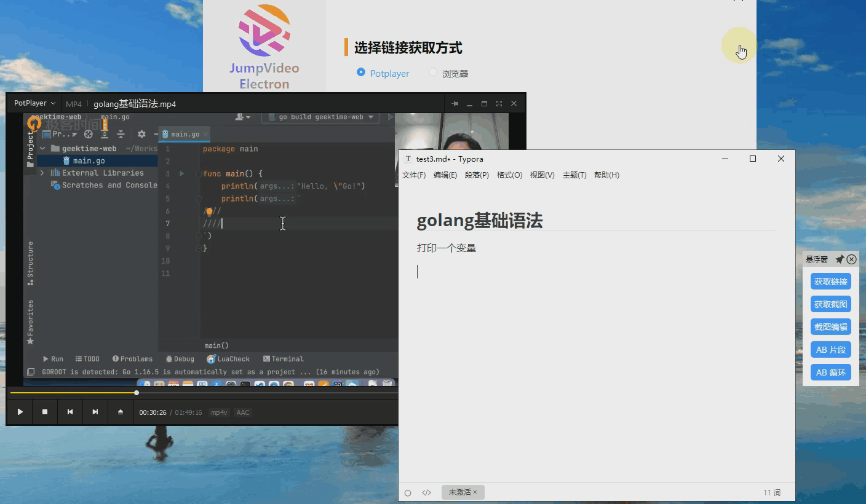866x504 pixels.
Task: Show Typora sidebar via circle icon
Action: point(408,492)
